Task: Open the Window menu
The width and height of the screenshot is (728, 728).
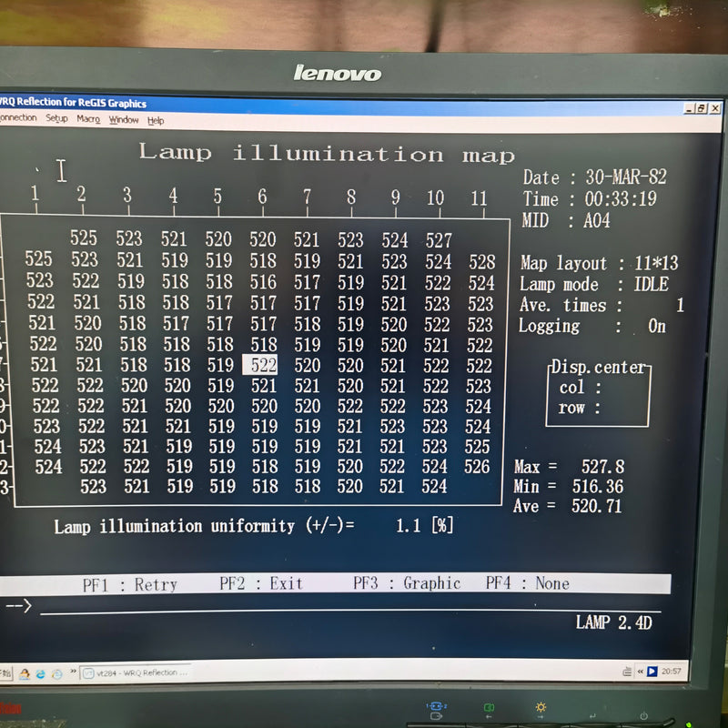Action: [x=124, y=120]
